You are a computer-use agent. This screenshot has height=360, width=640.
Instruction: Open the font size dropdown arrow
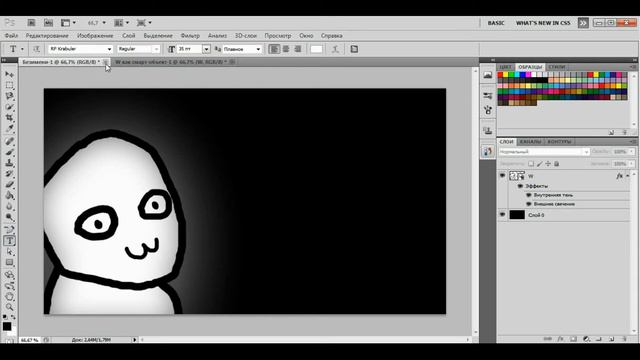click(x=206, y=49)
